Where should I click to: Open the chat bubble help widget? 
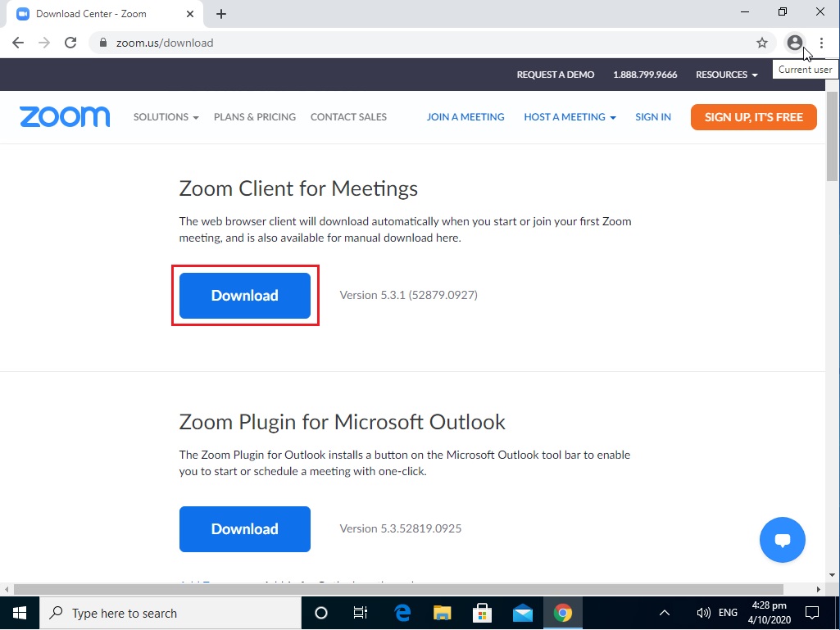(x=782, y=539)
